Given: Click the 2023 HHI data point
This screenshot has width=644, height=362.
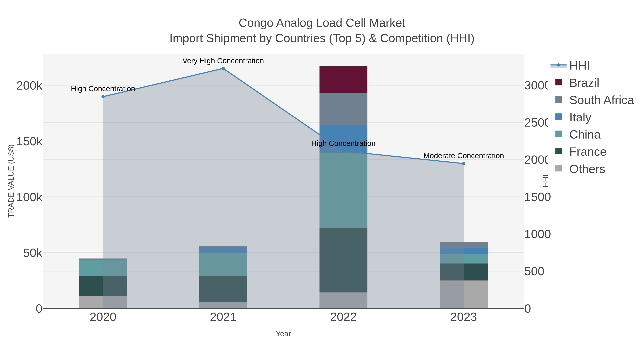Looking at the screenshot, I should pos(464,164).
